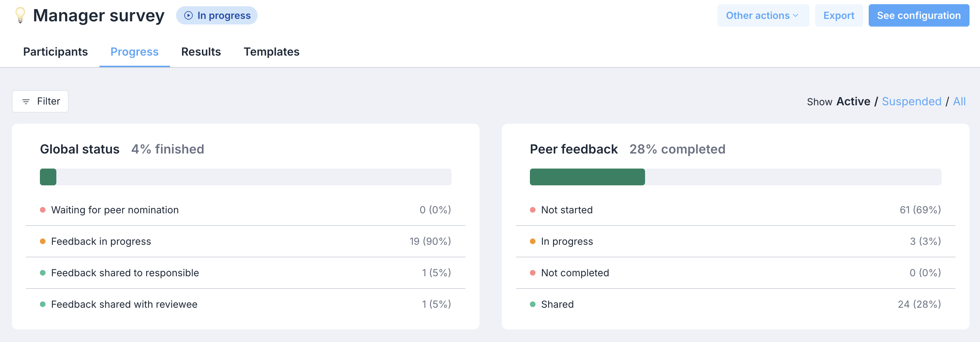Open the Other actions dropdown
The height and width of the screenshot is (342, 980).
[x=763, y=16]
